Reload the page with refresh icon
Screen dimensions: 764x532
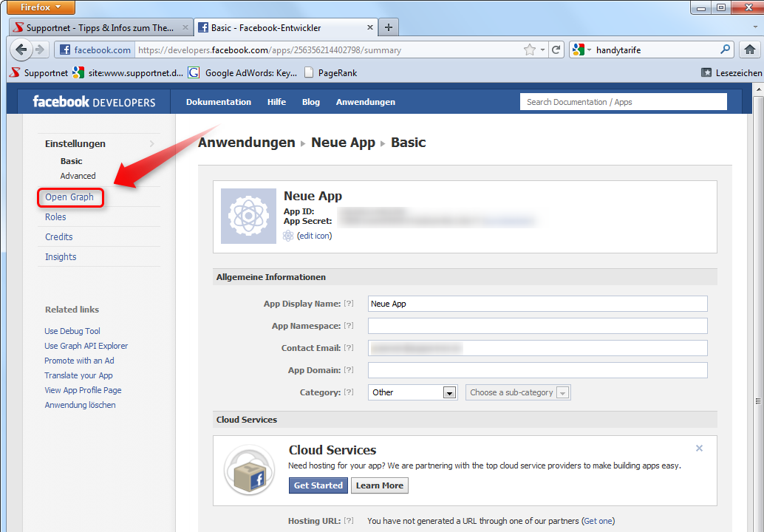tap(556, 50)
